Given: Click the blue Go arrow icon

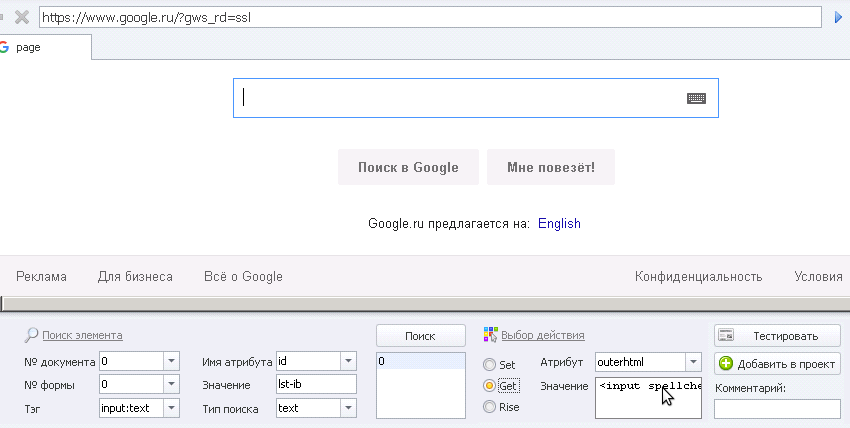Looking at the screenshot, I should tap(840, 17).
